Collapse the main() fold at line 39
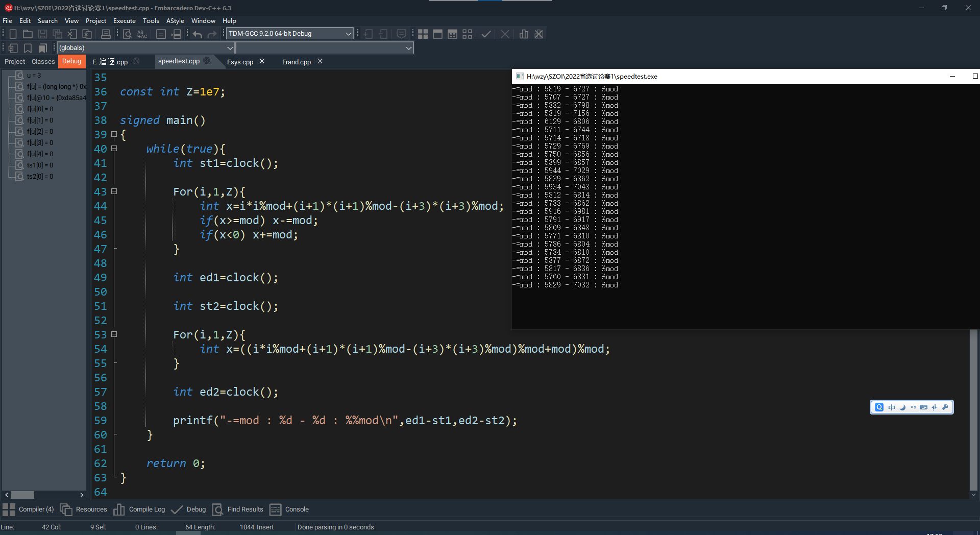This screenshot has height=535, width=980. (114, 135)
